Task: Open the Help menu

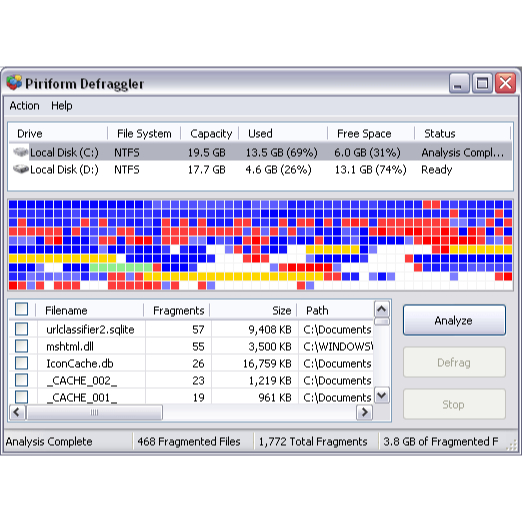Action: tap(62, 106)
